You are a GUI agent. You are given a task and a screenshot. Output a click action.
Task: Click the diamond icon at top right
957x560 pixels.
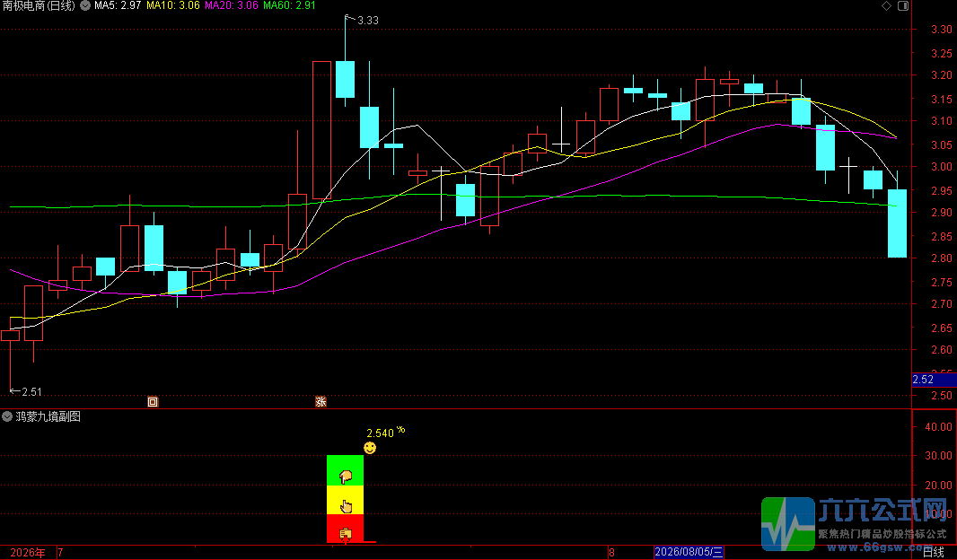(x=886, y=5)
